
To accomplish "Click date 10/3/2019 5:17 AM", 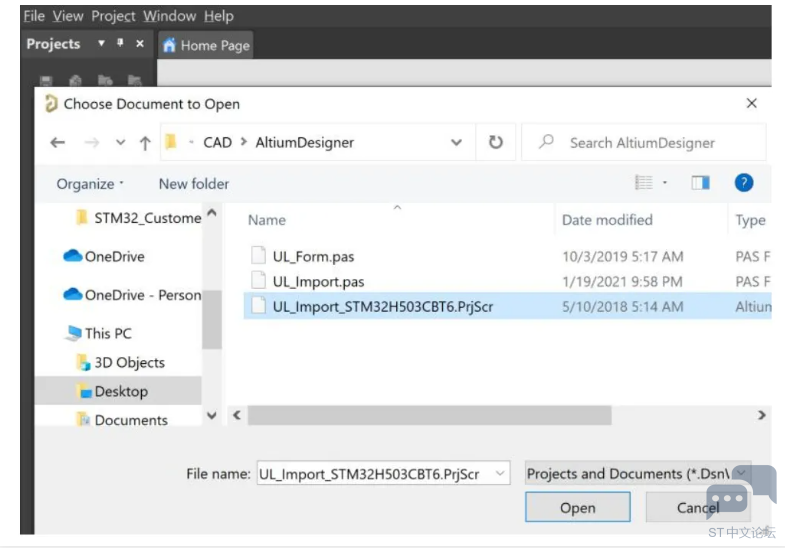I will 622,257.
